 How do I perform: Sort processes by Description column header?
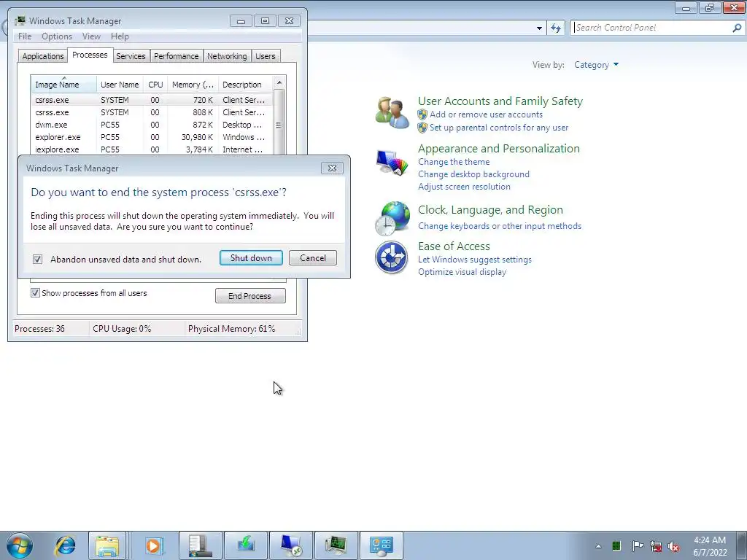coord(245,85)
